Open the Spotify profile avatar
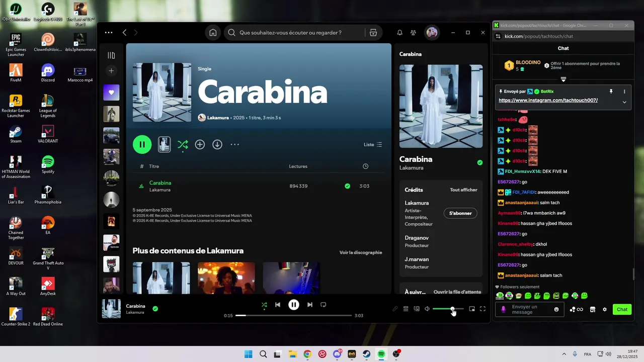The width and height of the screenshot is (644, 362). (x=432, y=33)
